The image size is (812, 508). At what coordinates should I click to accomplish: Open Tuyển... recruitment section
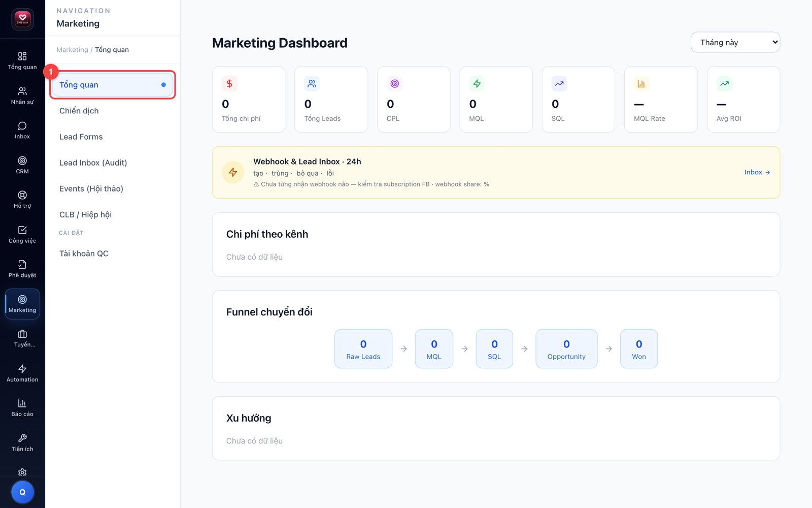pos(22,339)
